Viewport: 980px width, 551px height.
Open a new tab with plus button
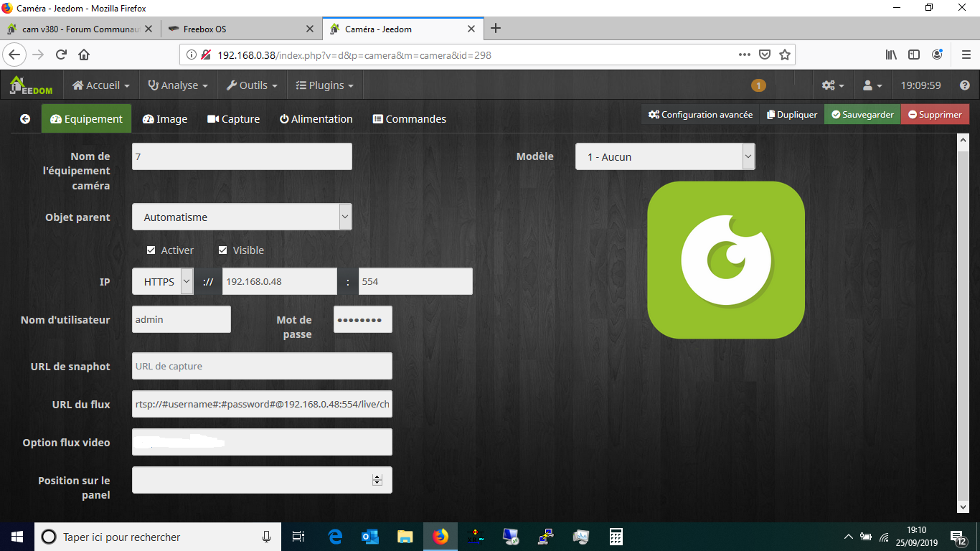point(495,29)
